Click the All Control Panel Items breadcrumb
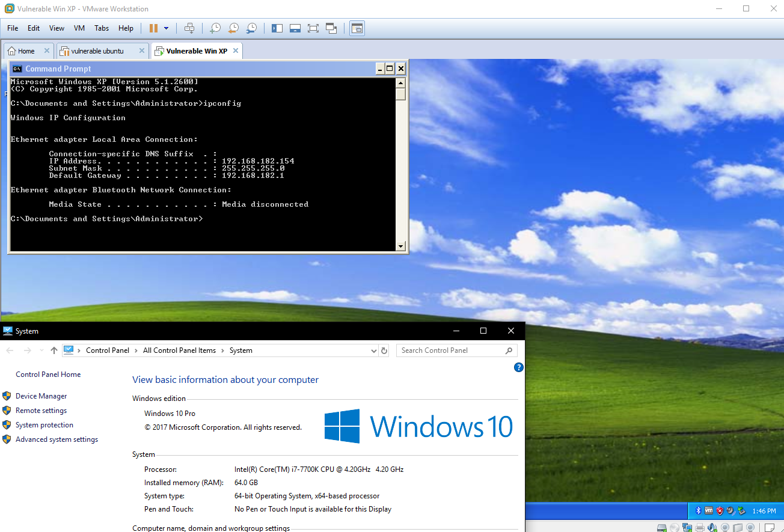The width and height of the screenshot is (784, 532). [x=179, y=350]
